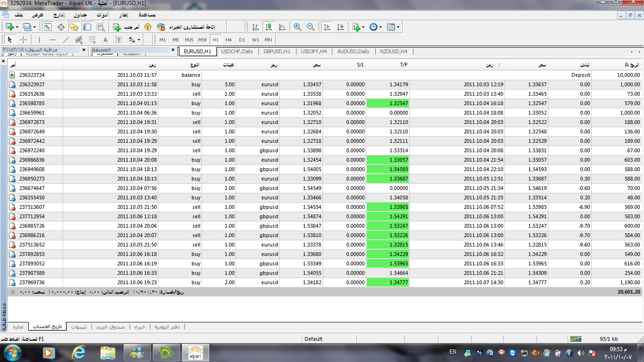The image size is (644, 362).
Task: Select the Text (A) drawing tool
Action: [105, 40]
